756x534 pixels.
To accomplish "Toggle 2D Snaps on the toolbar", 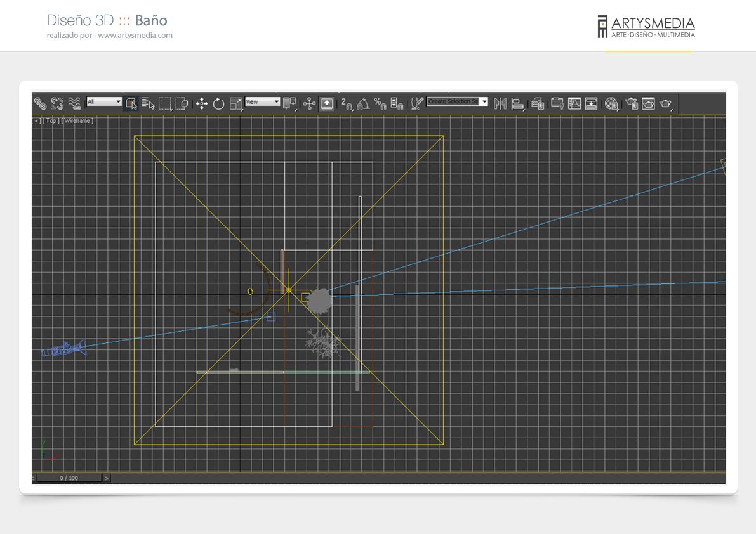I will click(346, 103).
